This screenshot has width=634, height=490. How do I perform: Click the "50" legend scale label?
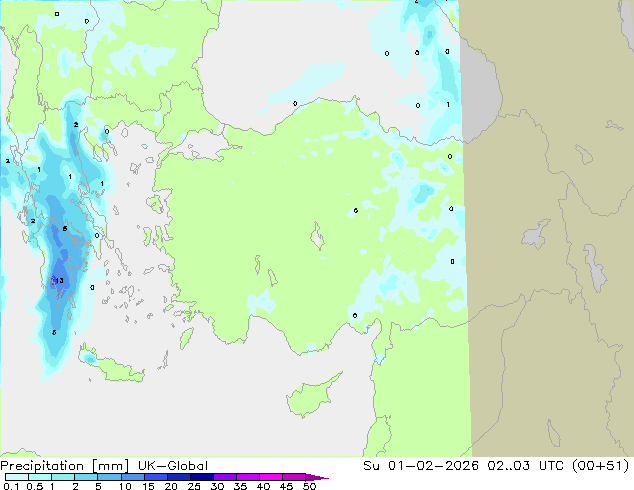(x=309, y=486)
